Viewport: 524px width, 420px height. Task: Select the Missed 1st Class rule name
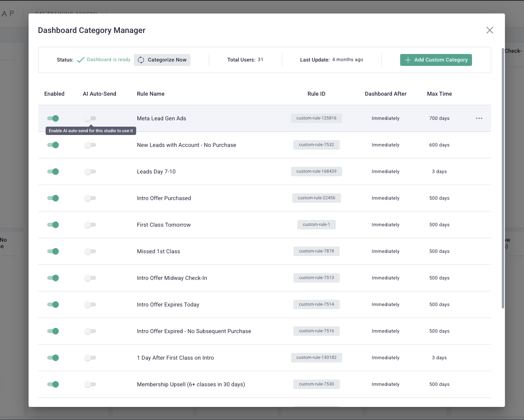[158, 251]
